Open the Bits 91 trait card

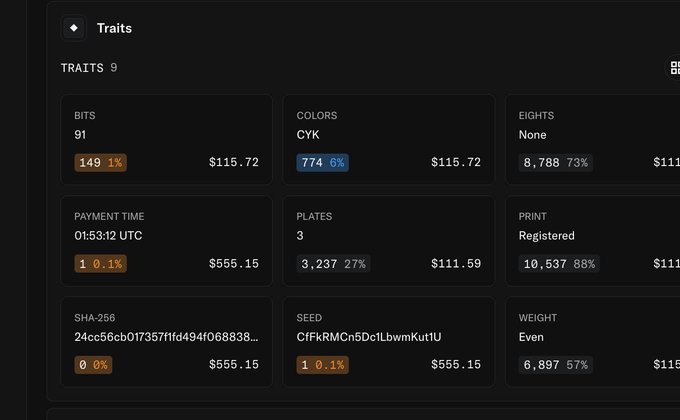point(167,140)
